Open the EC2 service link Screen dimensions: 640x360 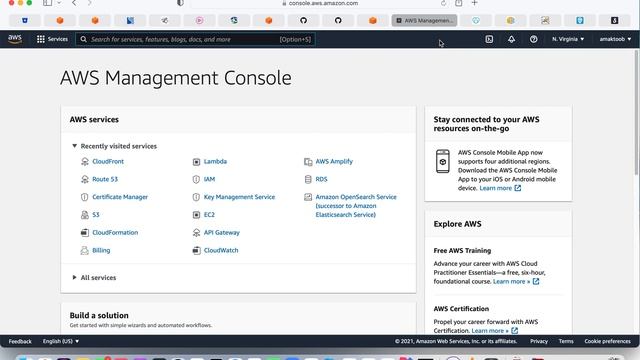209,215
